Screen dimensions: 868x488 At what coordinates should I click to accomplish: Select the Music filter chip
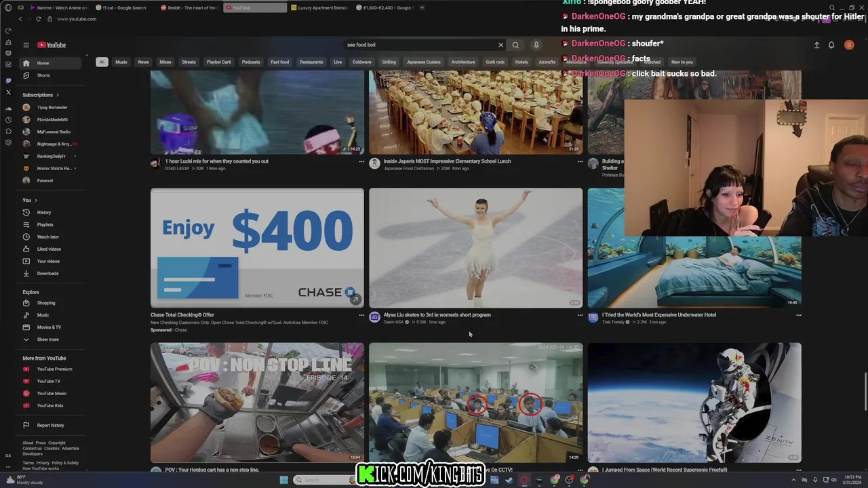121,62
